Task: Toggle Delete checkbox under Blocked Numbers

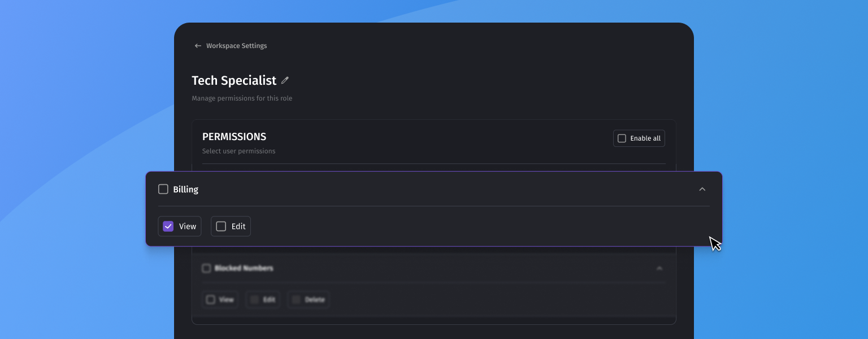Action: [296, 299]
